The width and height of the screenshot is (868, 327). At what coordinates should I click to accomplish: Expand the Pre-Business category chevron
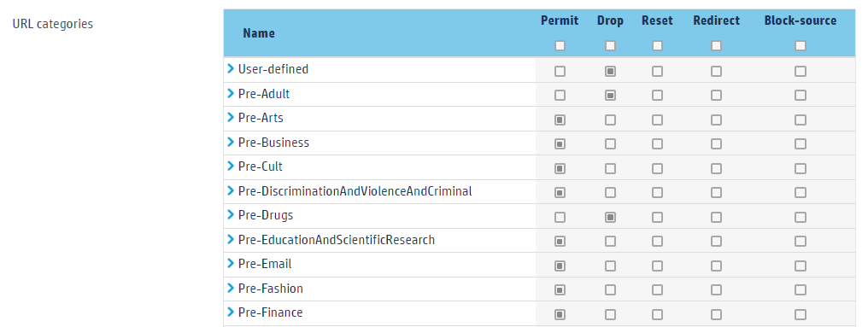231,143
